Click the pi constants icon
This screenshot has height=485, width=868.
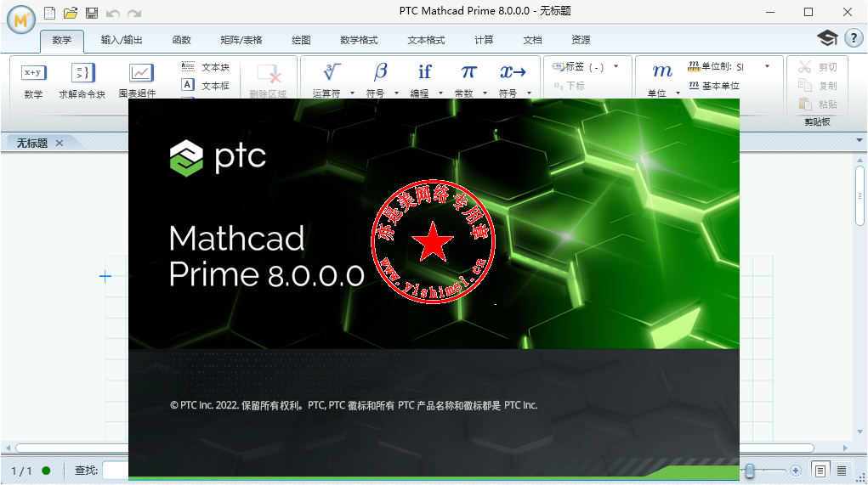tap(468, 72)
